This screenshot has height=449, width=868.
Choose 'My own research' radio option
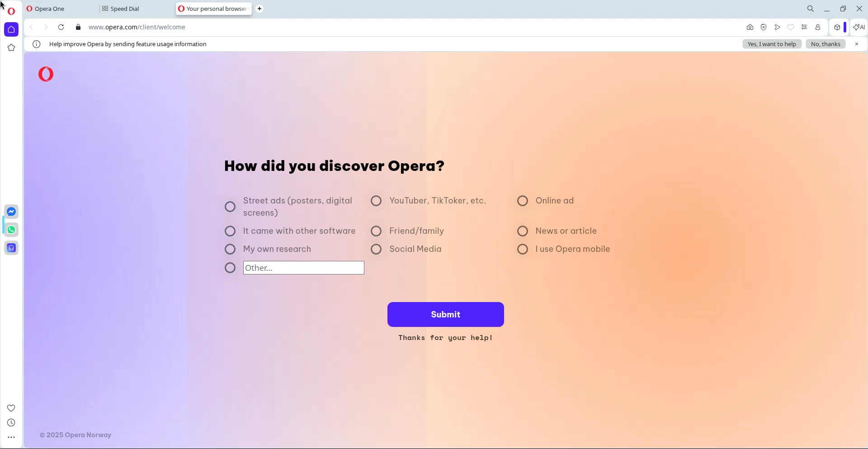(x=230, y=249)
